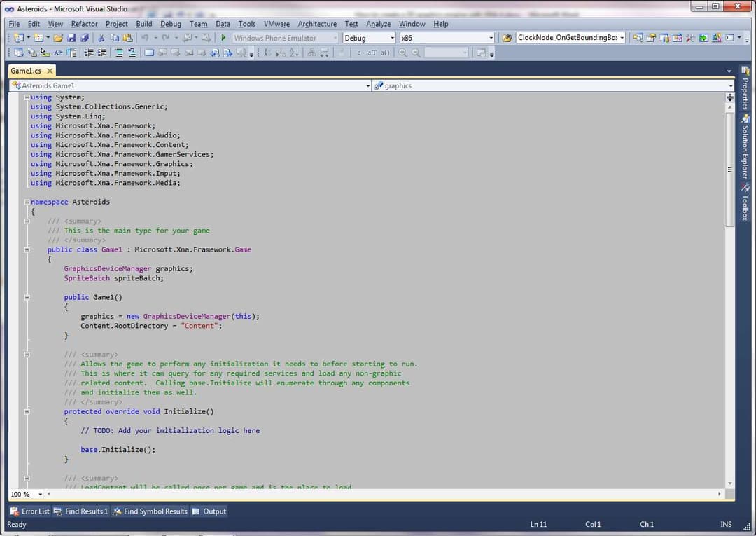Comment out lines using the editor toolbar icon
This screenshot has width=756, height=536.
(118, 52)
